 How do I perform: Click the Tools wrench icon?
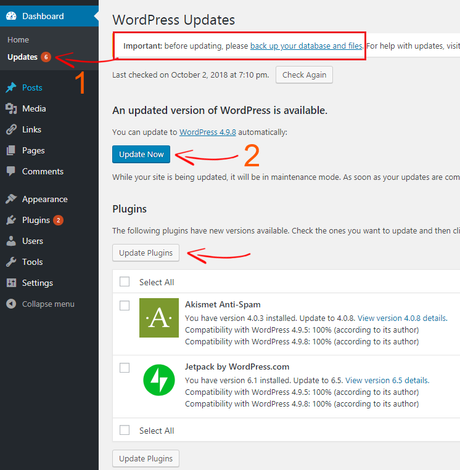click(11, 262)
